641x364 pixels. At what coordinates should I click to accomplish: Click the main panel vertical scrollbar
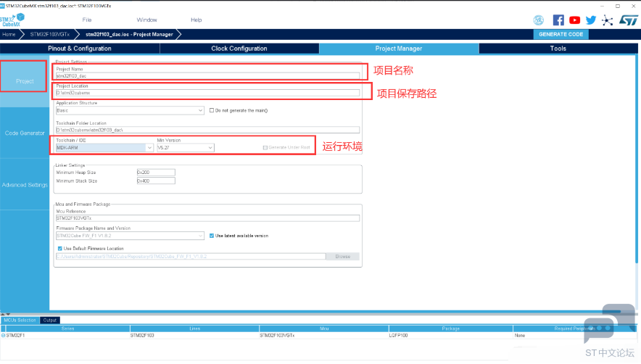(637, 160)
